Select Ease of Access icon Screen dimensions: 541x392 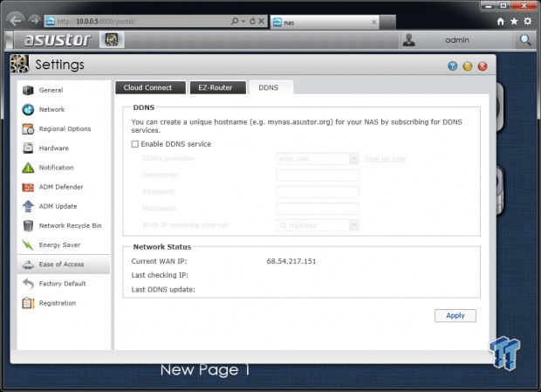coord(28,265)
